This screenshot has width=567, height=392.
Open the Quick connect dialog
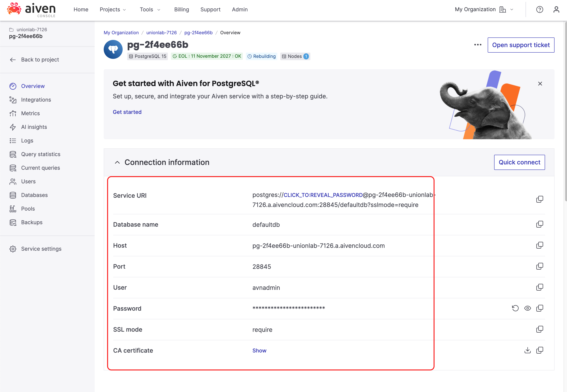coord(519,162)
